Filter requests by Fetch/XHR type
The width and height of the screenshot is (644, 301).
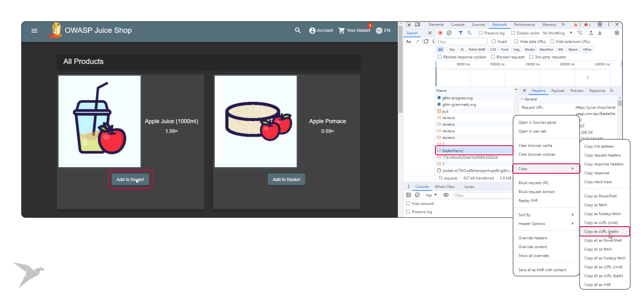pyautogui.click(x=477, y=49)
